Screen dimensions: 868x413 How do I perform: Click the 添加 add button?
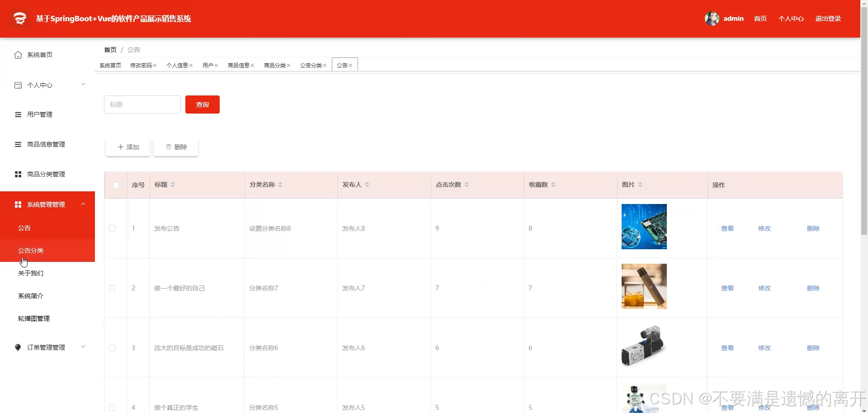point(128,147)
